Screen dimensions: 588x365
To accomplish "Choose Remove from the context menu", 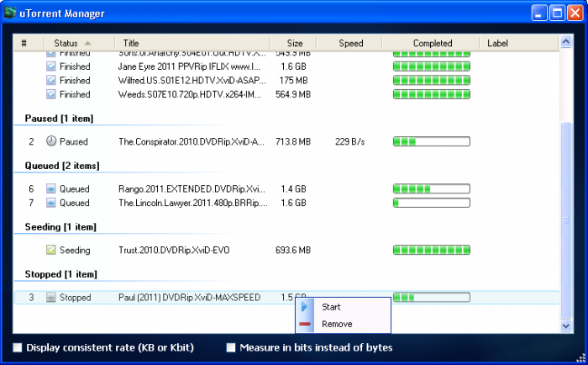I will (x=343, y=324).
